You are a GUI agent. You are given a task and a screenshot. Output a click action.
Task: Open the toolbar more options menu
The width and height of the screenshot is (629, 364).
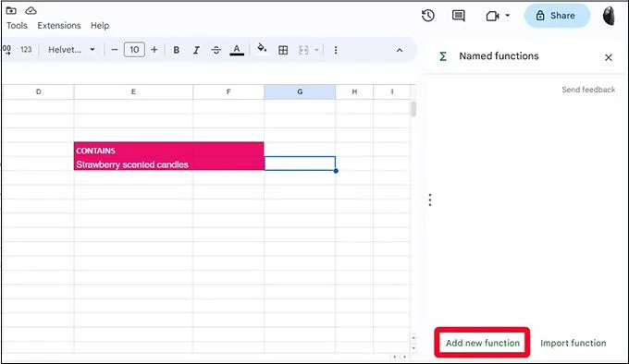coord(336,50)
